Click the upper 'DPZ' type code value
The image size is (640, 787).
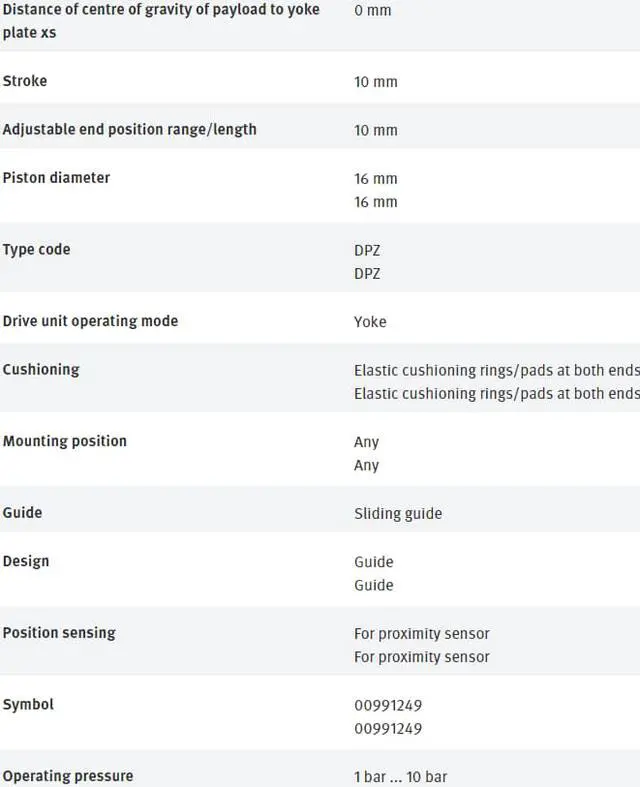367,250
